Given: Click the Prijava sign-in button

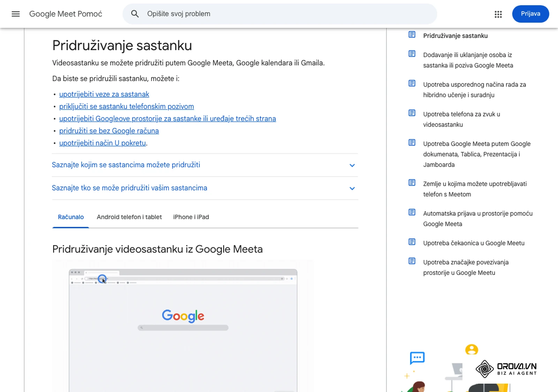Looking at the screenshot, I should pos(530,14).
